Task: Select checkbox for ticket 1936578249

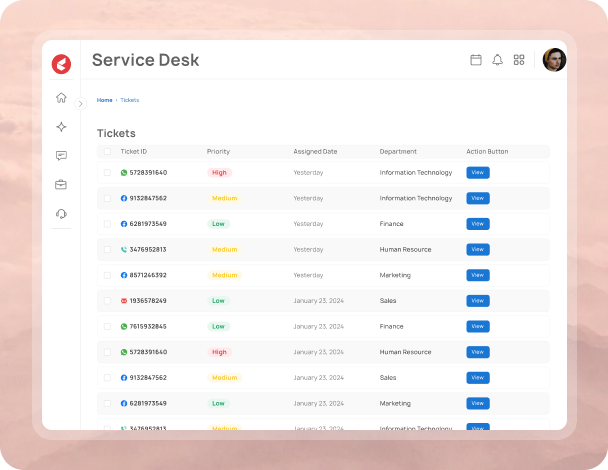Action: [x=107, y=301]
